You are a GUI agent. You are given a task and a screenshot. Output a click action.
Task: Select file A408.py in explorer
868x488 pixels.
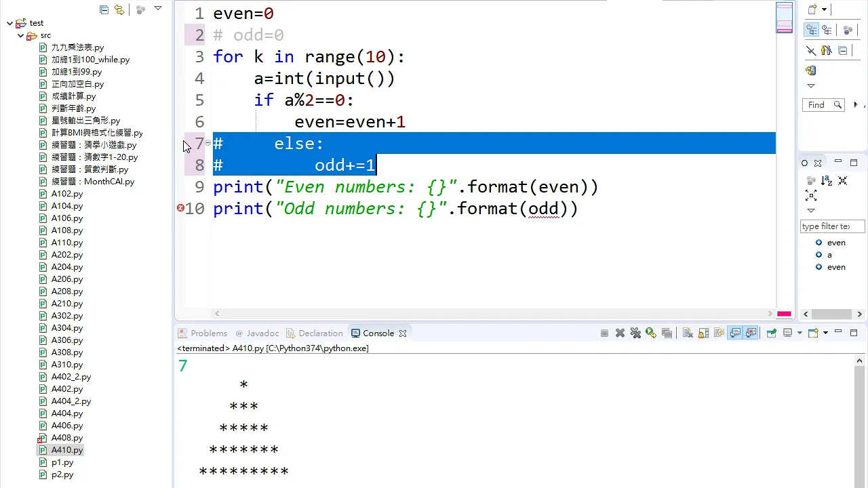click(67, 438)
